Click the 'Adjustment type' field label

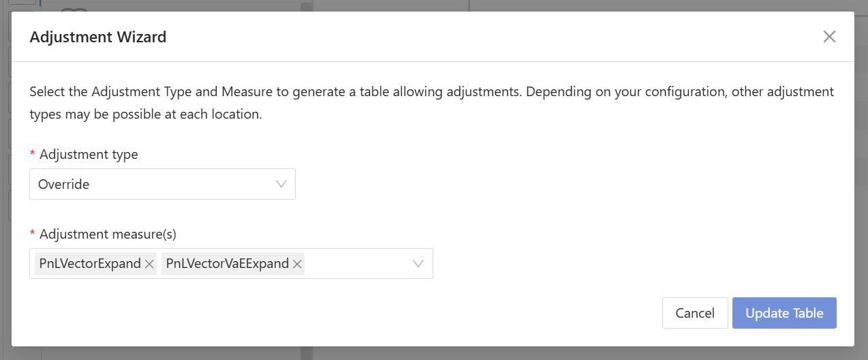click(x=89, y=155)
